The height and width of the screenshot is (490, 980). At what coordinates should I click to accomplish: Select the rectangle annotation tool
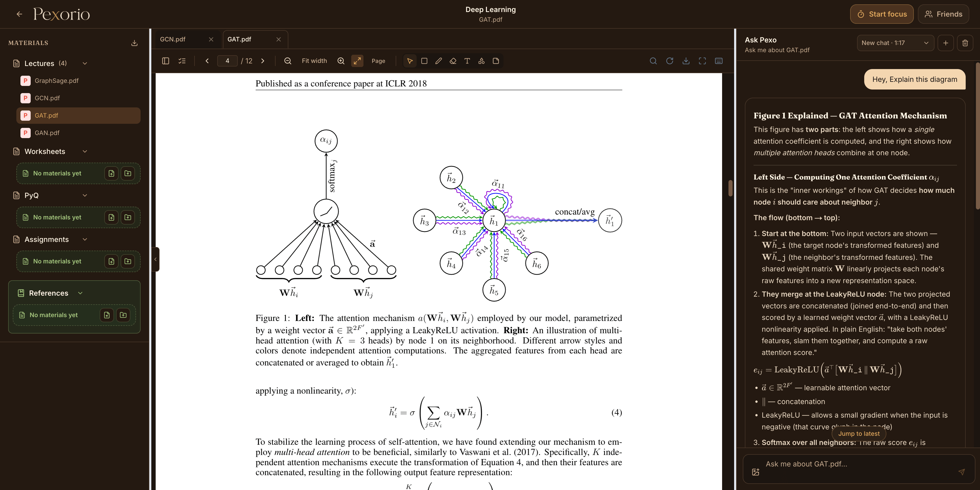(424, 61)
